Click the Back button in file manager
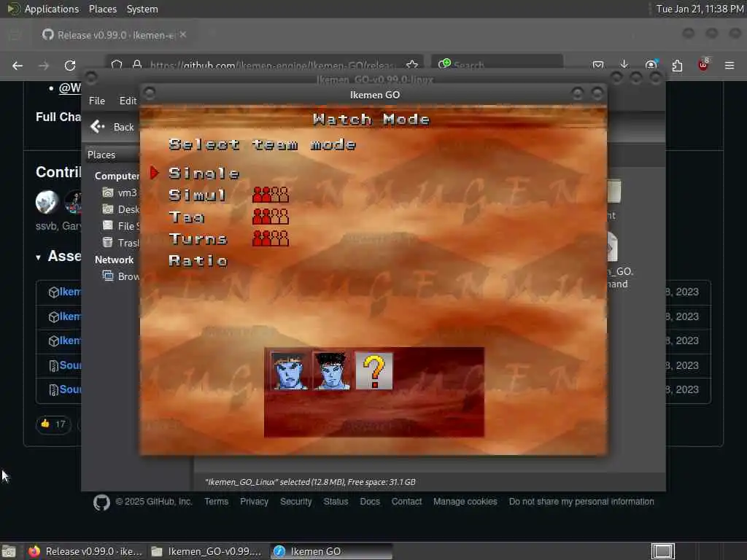 tap(113, 127)
